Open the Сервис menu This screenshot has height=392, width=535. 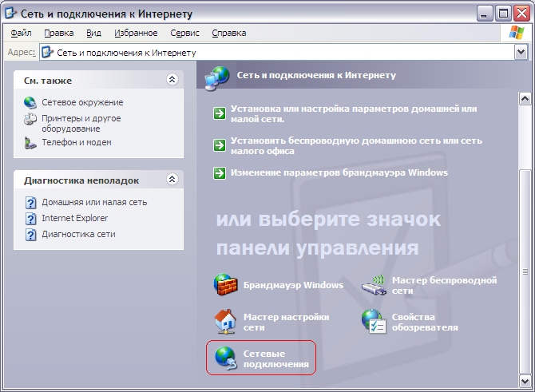pyautogui.click(x=184, y=33)
